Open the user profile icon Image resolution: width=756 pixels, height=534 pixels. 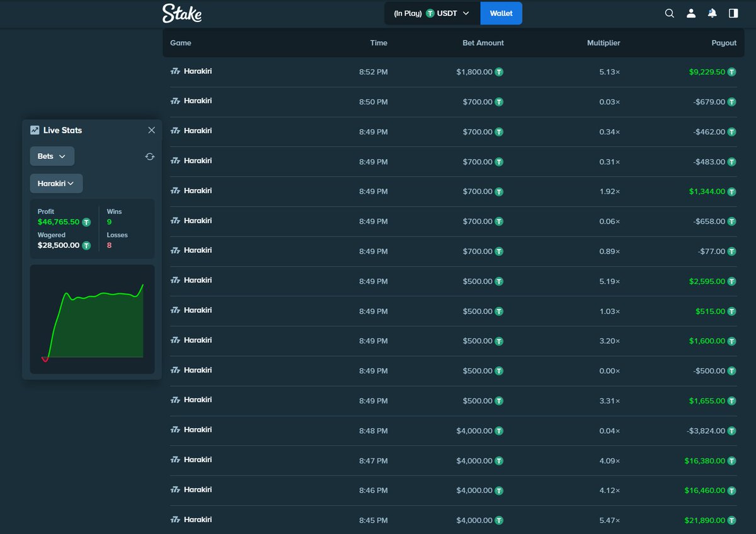point(691,13)
